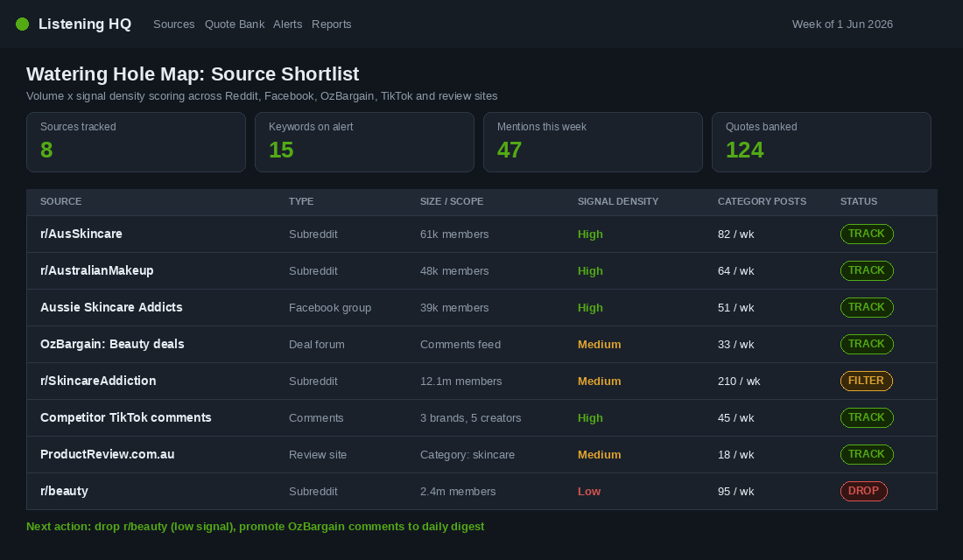Open the Quote Bank nav item
This screenshot has height=560, width=963.
(x=235, y=24)
